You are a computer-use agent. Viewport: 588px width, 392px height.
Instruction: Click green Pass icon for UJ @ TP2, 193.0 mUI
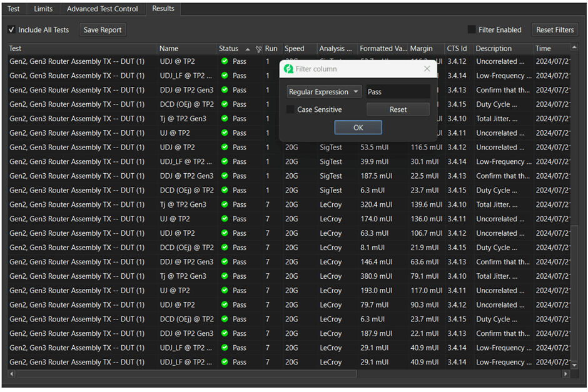click(225, 291)
